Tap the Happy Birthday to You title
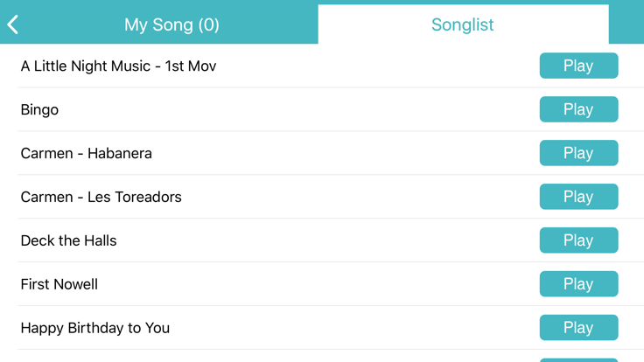Viewport: 644px width, 362px height. click(94, 328)
